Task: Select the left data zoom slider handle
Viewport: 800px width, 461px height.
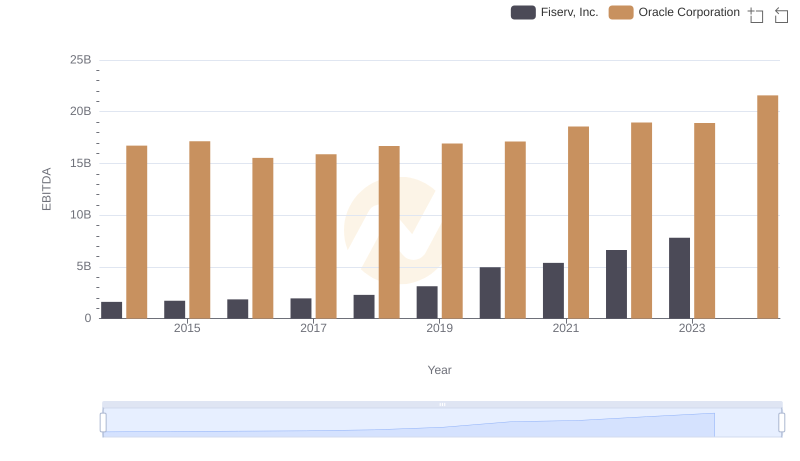Action: click(103, 423)
